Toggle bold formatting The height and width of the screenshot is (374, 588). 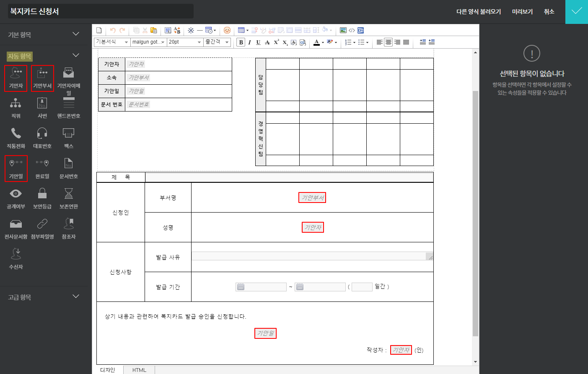pos(241,42)
